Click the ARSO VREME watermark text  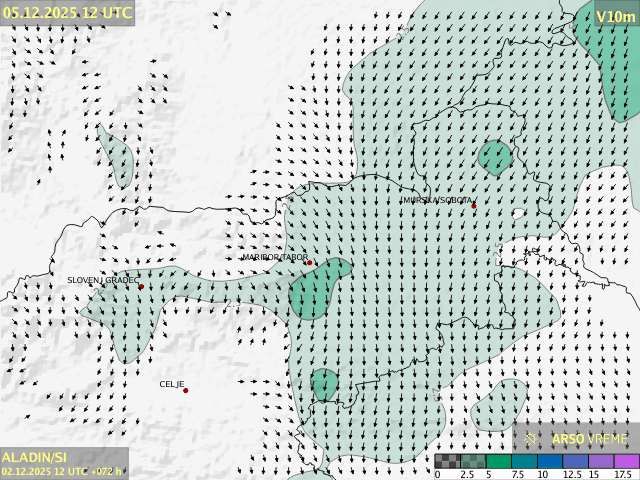[590, 438]
